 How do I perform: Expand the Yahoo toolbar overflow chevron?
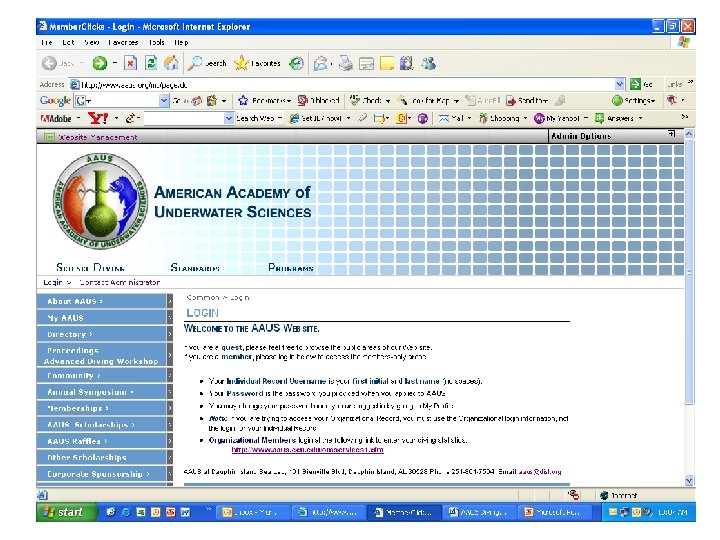(x=685, y=117)
